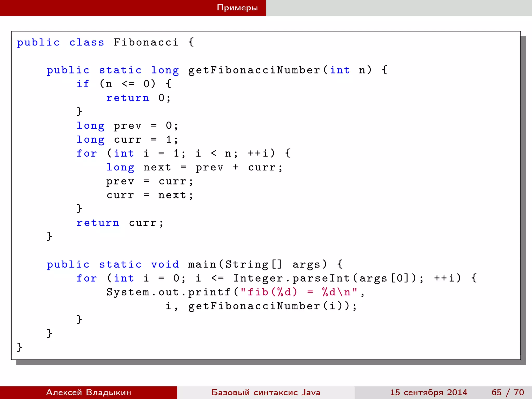Click the 'Примеры' header title
Screen dimensions: 532x399
pyautogui.click(x=237, y=8)
